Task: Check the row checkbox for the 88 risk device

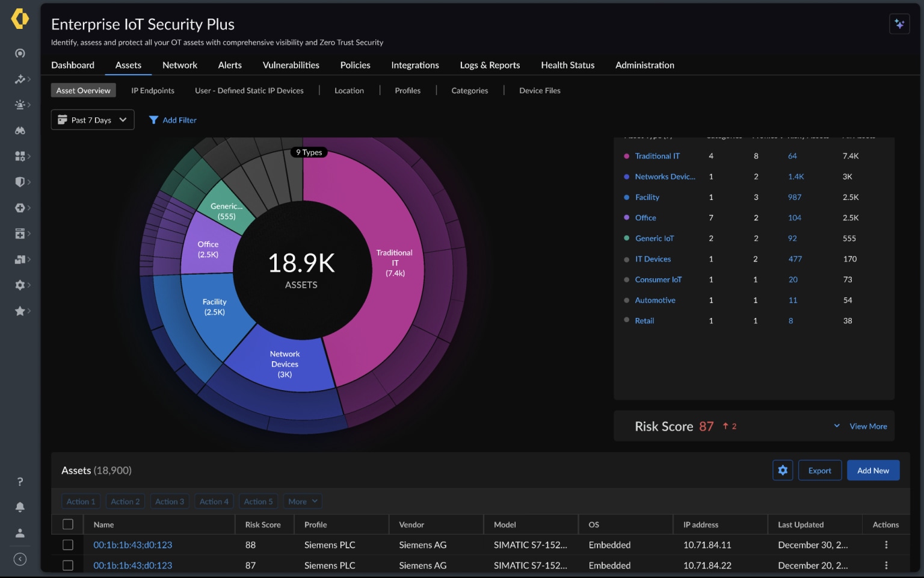Action: 68,545
